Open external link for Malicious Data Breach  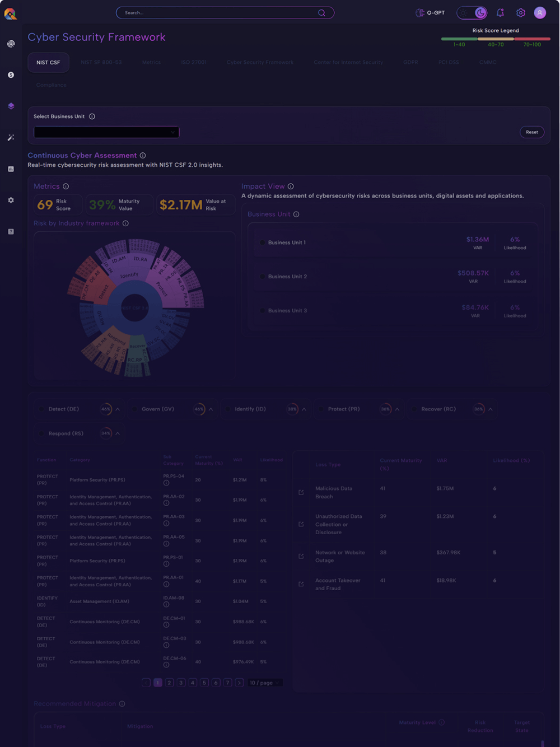[x=301, y=493]
